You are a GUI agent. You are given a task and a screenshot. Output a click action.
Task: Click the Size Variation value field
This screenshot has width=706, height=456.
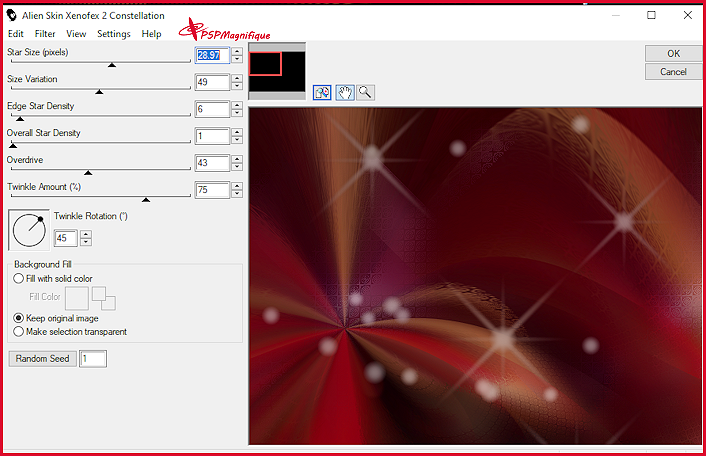213,82
